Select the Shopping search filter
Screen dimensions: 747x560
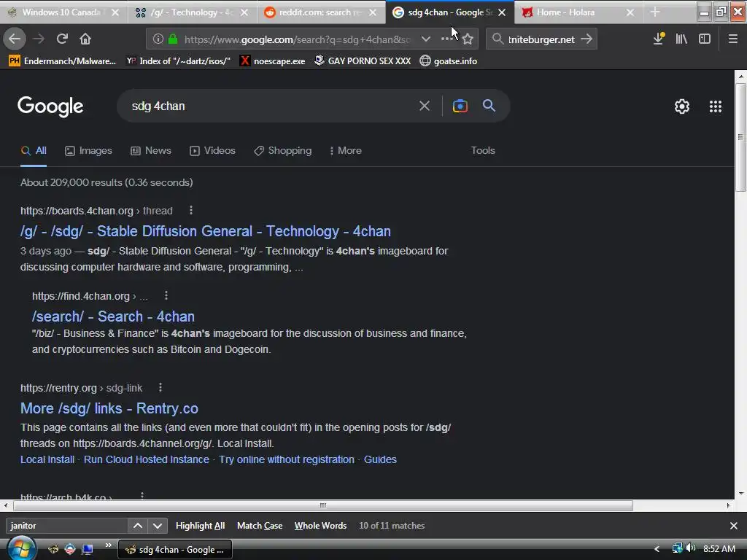point(282,150)
